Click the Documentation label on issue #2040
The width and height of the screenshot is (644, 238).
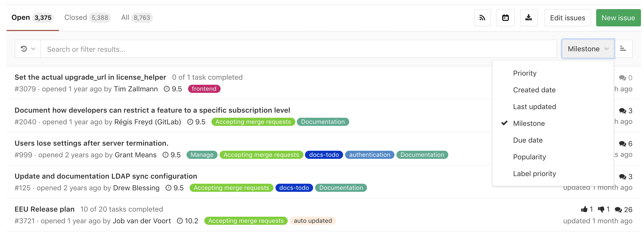[323, 122]
